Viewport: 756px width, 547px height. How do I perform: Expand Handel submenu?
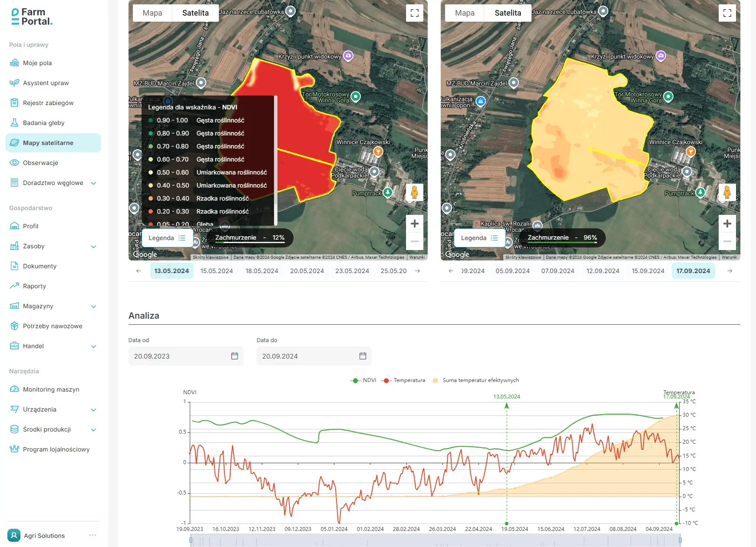point(93,346)
